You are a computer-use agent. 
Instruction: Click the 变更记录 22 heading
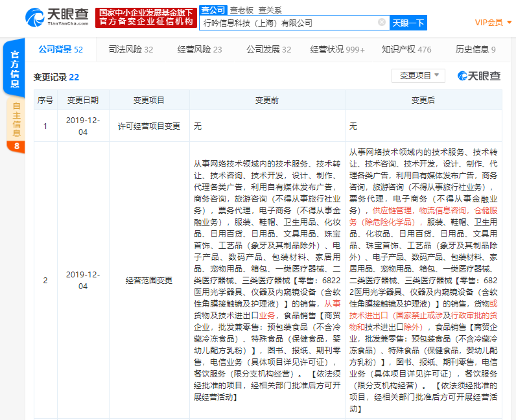(56, 77)
